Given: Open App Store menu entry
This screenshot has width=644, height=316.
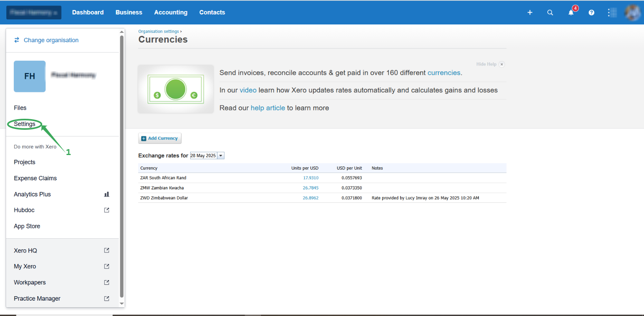Looking at the screenshot, I should click(x=27, y=226).
